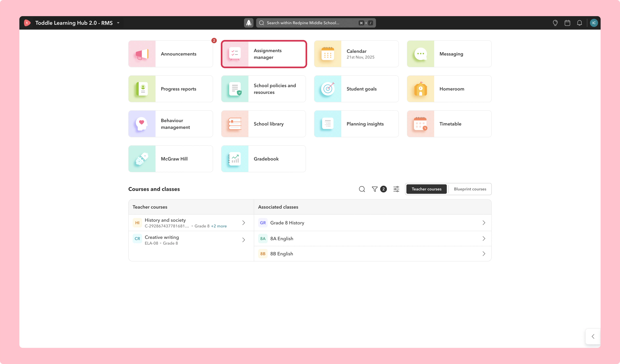Open the McGraw Hill tile label
The height and width of the screenshot is (364, 620).
pos(174,159)
